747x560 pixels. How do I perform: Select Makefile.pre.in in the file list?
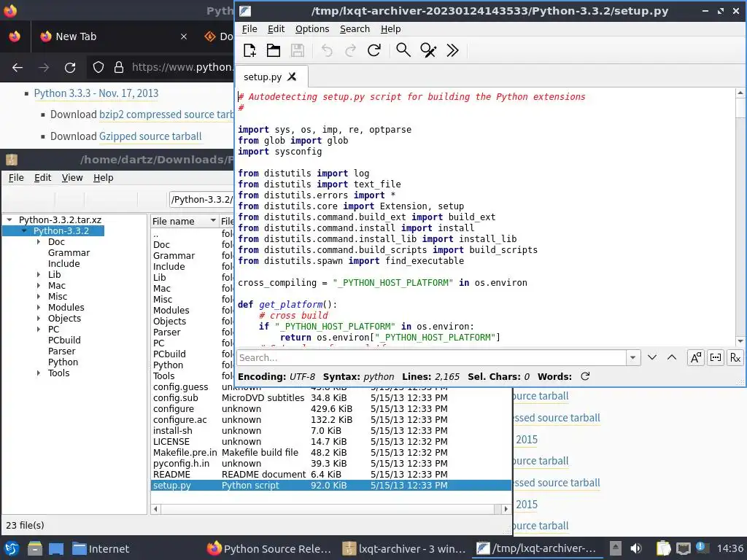tap(331, 453)
